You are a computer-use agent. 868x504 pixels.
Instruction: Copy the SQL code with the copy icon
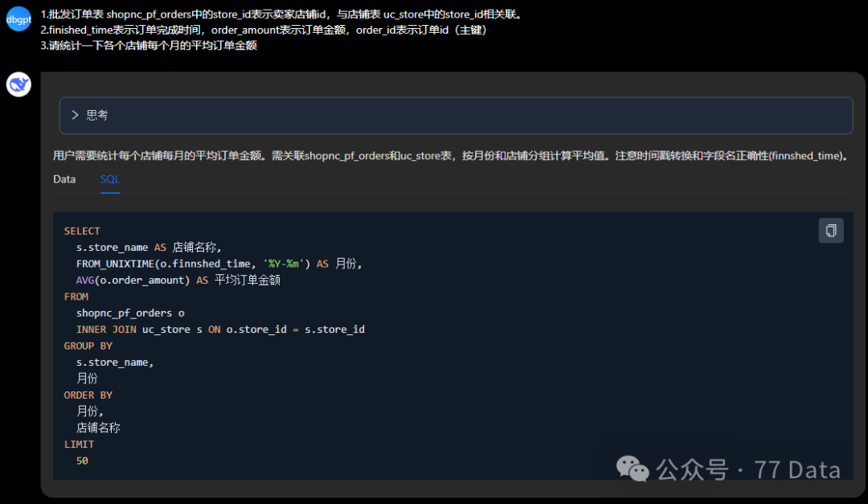831,231
